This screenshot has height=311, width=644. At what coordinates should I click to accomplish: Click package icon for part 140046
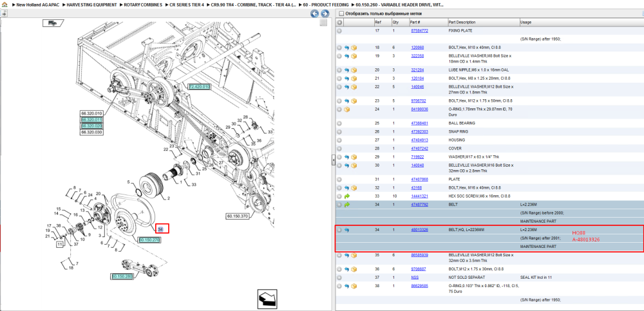coord(354,87)
